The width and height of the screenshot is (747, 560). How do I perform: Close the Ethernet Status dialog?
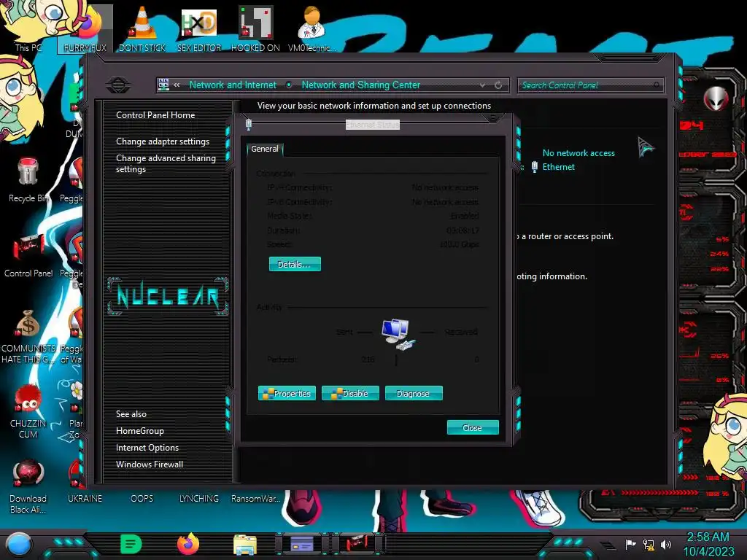[x=473, y=427]
